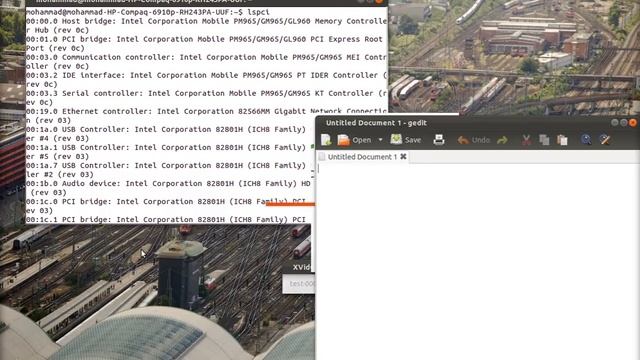Select the Untitled Document 1 tab
This screenshot has width=640, height=360.
tap(362, 157)
